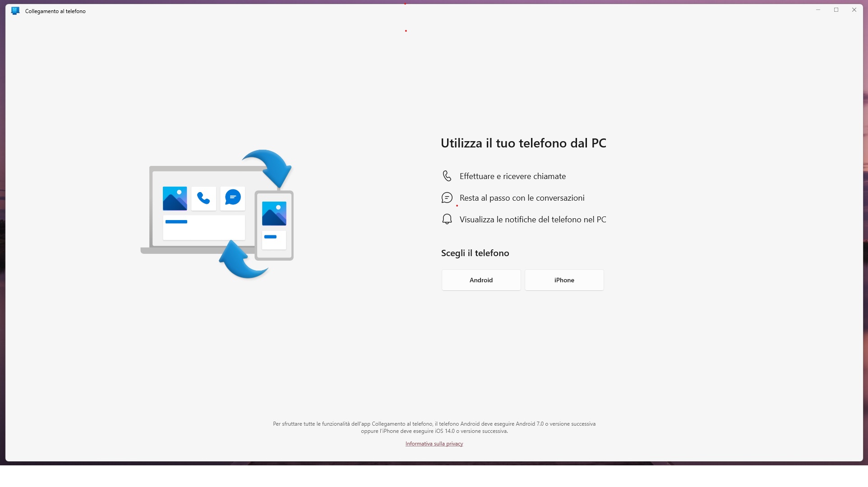The width and height of the screenshot is (868, 487).
Task: Open the Informativa sulla privacy link
Action: click(x=434, y=444)
